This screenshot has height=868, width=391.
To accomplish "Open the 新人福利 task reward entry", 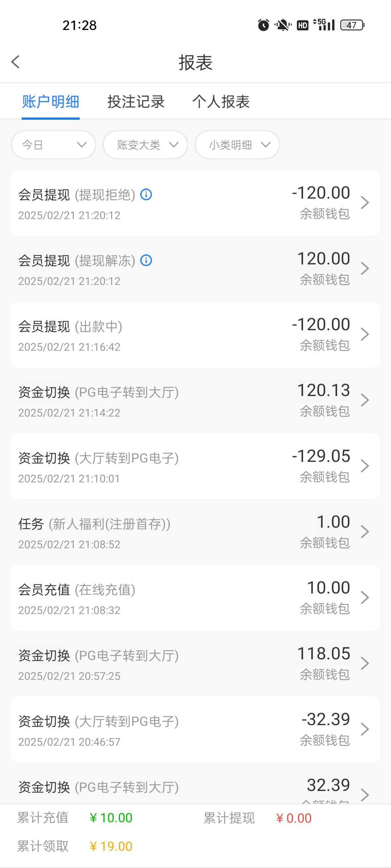I will click(x=195, y=532).
